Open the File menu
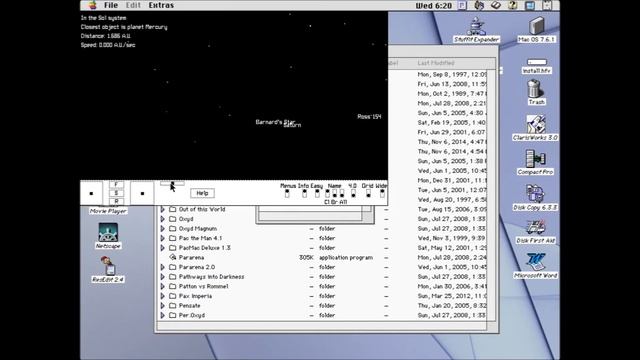 tap(111, 5)
